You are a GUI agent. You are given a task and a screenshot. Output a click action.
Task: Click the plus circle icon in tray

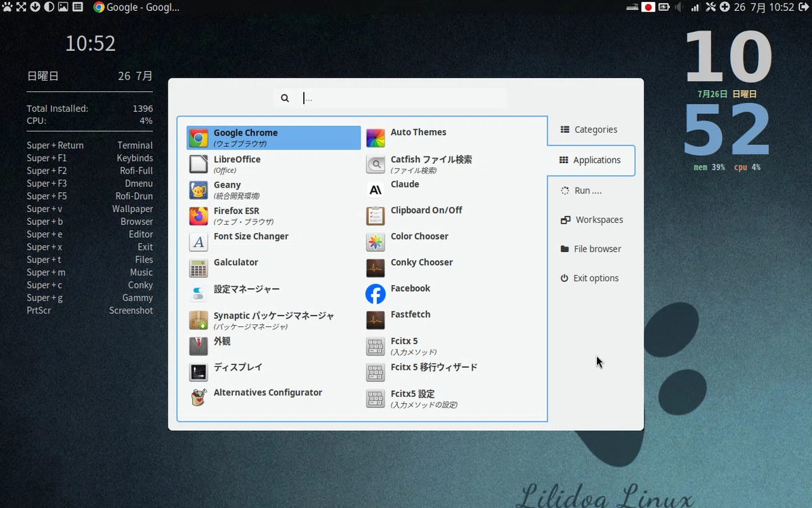point(725,7)
